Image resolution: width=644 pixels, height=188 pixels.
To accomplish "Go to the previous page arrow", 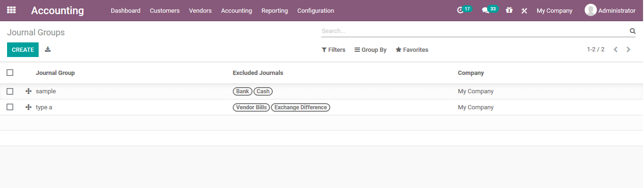I will pyautogui.click(x=616, y=49).
